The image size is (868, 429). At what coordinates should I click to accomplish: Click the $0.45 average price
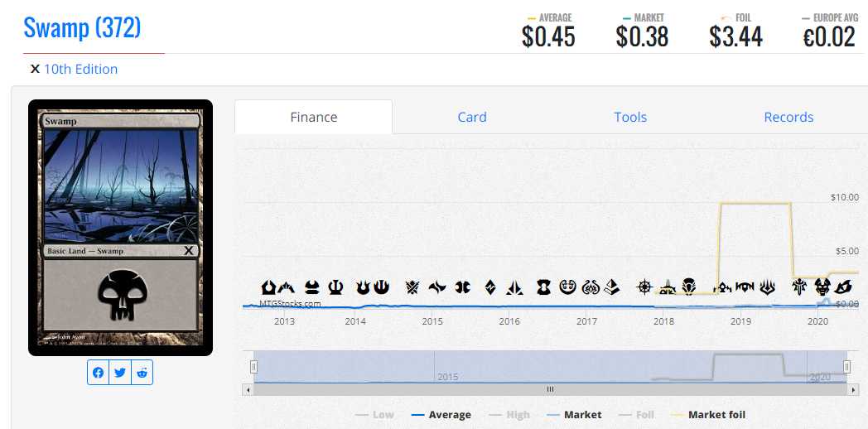(x=548, y=37)
